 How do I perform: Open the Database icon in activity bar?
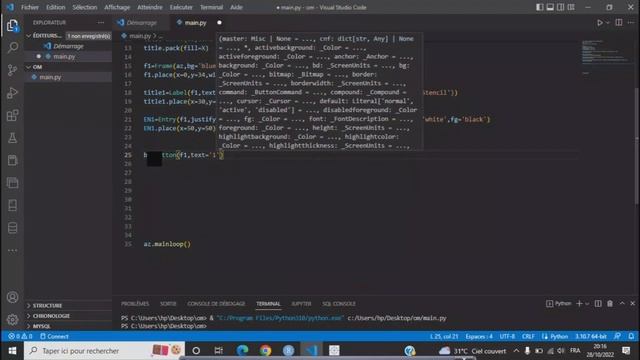[12, 228]
